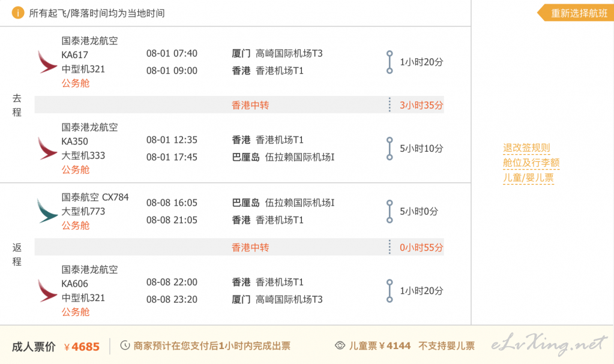Click the child fare ¥4144
614x364 pixels.
coord(394,345)
